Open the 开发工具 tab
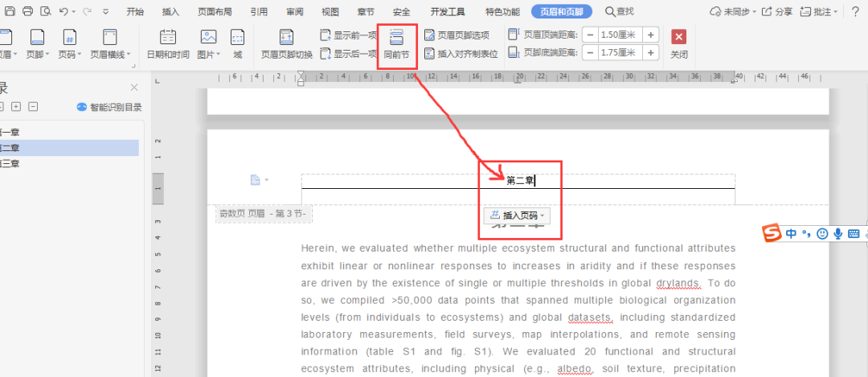Screen dimensions: 868x377 448,11
